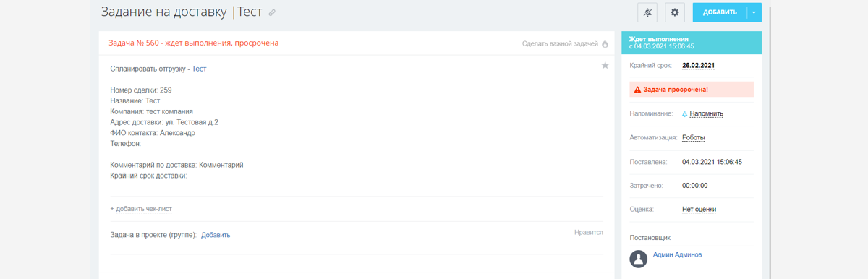Select the Компания: тест компания line
868x279 pixels.
click(x=151, y=111)
